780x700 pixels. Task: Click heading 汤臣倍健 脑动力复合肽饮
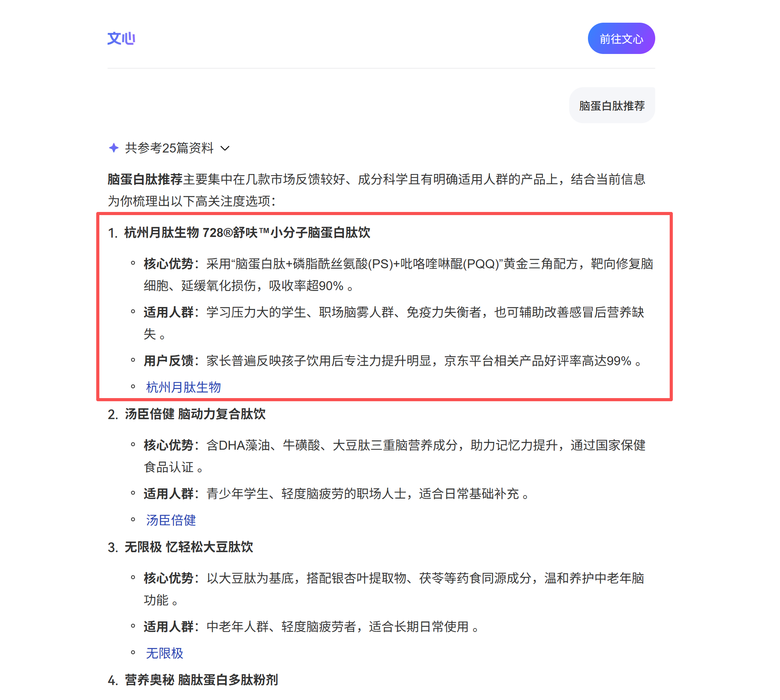[x=195, y=414]
